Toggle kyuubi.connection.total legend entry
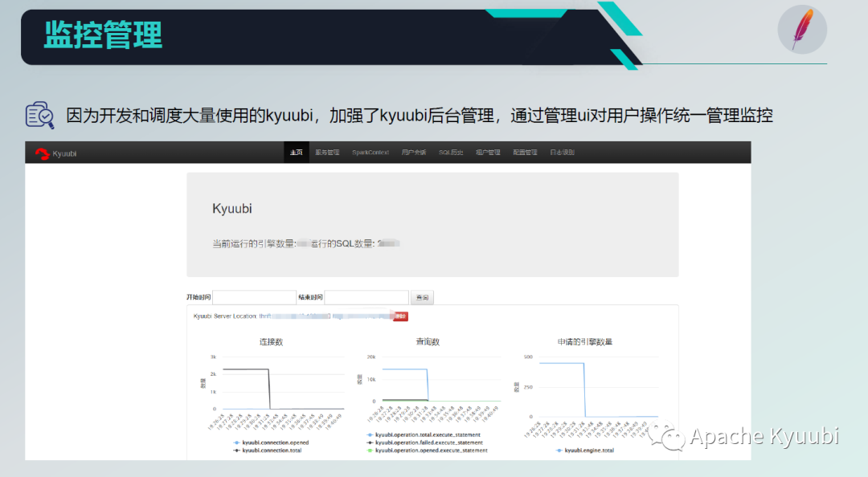868x477 pixels. pyautogui.click(x=268, y=450)
